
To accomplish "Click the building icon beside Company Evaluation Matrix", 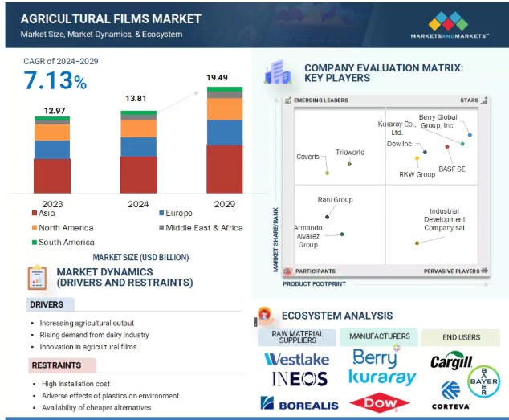I will point(278,72).
